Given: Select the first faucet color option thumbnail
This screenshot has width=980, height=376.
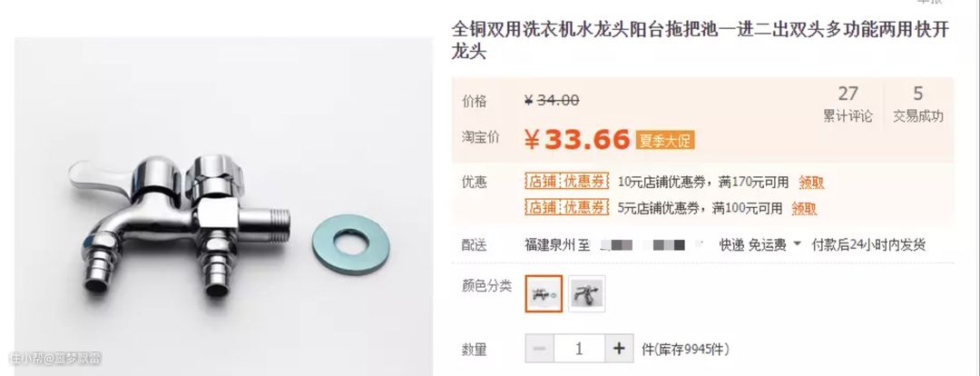Looking at the screenshot, I should [x=544, y=293].
